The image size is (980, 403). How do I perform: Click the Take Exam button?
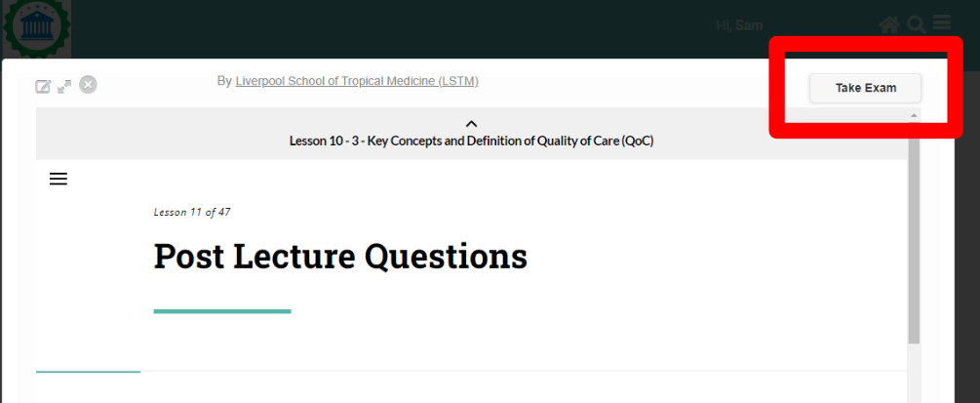coord(865,88)
